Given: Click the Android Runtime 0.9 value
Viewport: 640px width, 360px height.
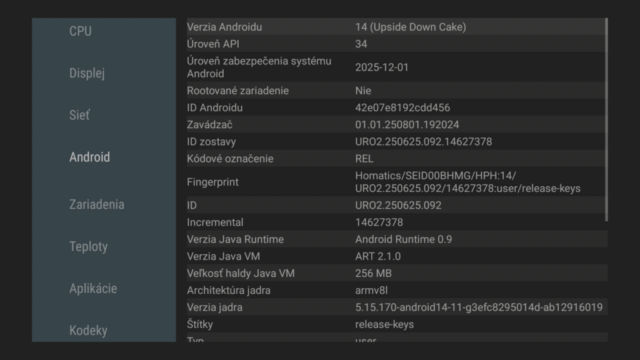Looking at the screenshot, I should tap(404, 239).
